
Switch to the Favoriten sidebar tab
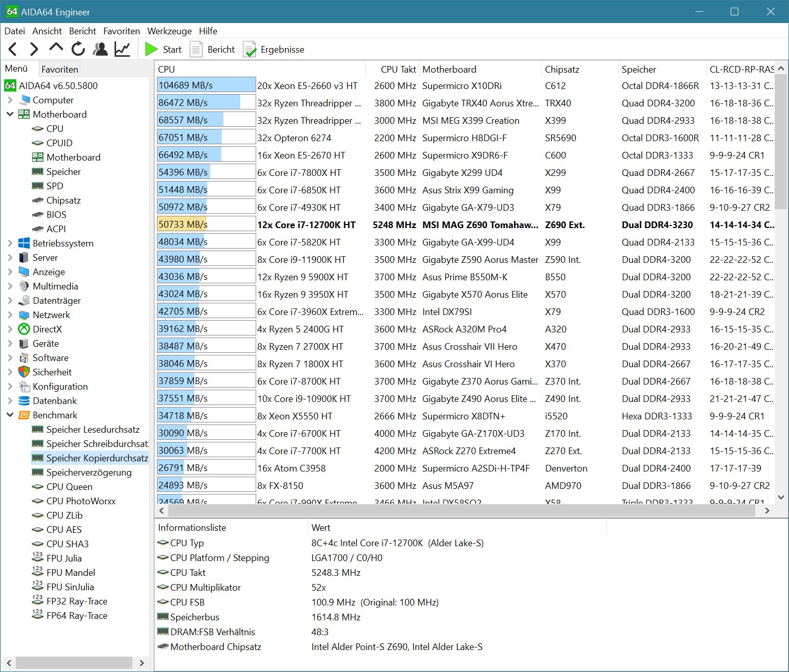(60, 69)
